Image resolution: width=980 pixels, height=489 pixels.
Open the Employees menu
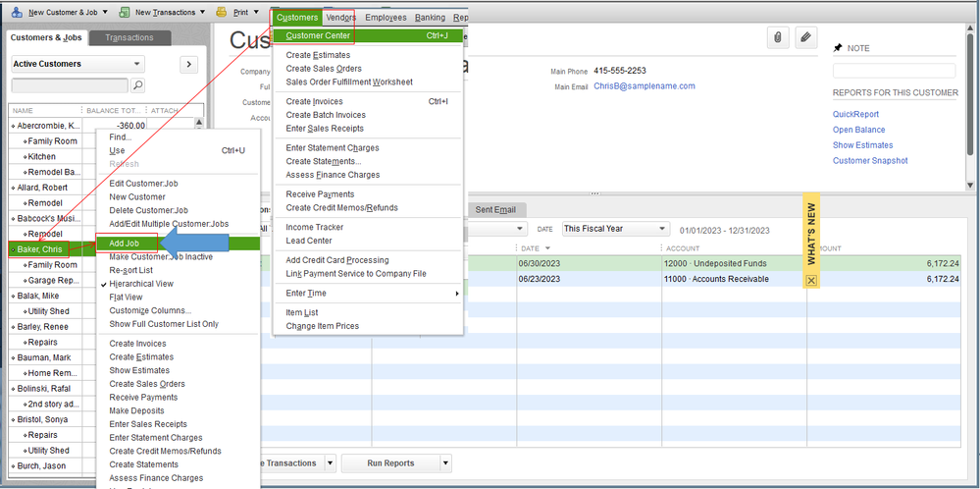[x=386, y=18]
